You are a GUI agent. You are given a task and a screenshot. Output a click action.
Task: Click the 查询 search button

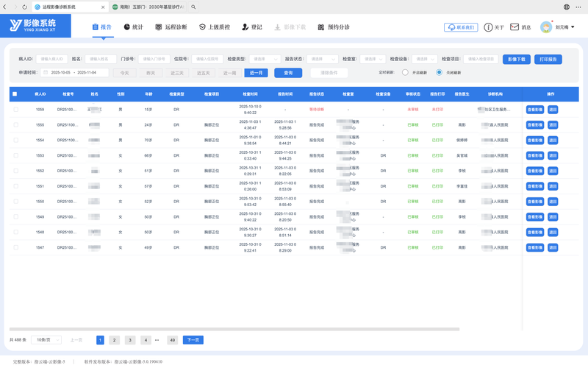click(x=288, y=73)
